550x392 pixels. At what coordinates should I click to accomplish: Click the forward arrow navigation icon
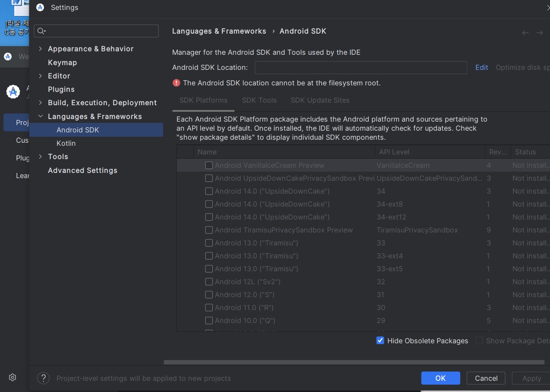[x=540, y=33]
